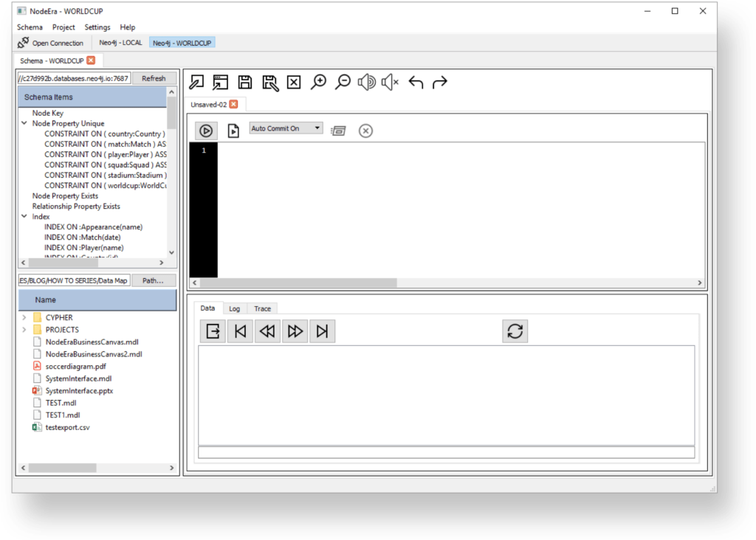Zoom in with the magnifier plus icon
Image resolution: width=756 pixels, height=540 pixels.
click(318, 82)
